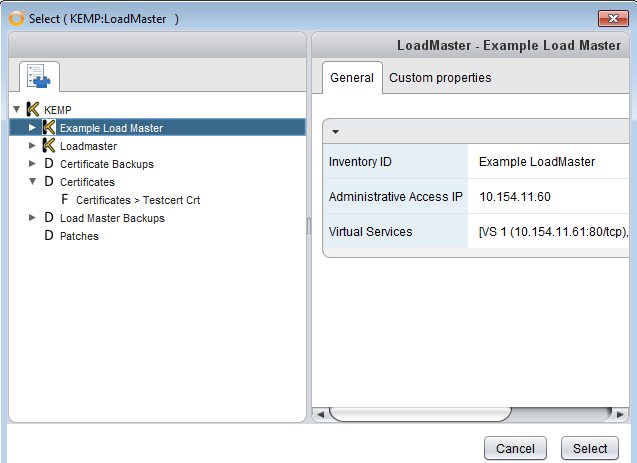Expand the Example Load Master node
This screenshot has height=463, width=637.
tap(32, 128)
